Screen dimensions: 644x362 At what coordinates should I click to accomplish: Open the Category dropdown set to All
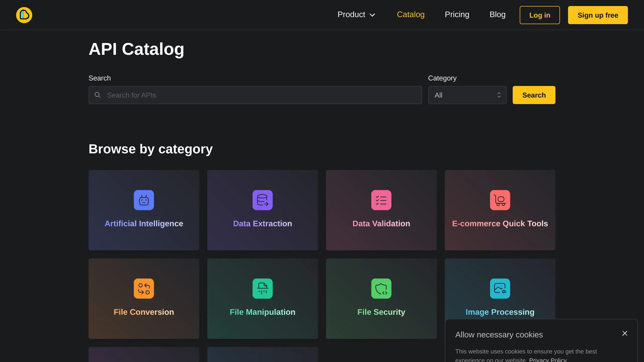point(467,95)
